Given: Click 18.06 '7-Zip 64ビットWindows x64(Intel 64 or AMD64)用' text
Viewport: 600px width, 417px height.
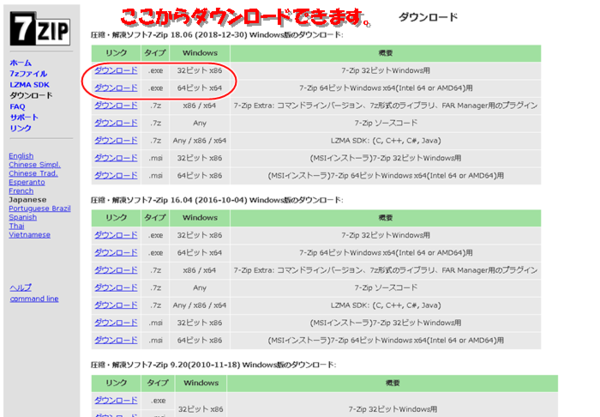Looking at the screenshot, I should point(386,88).
